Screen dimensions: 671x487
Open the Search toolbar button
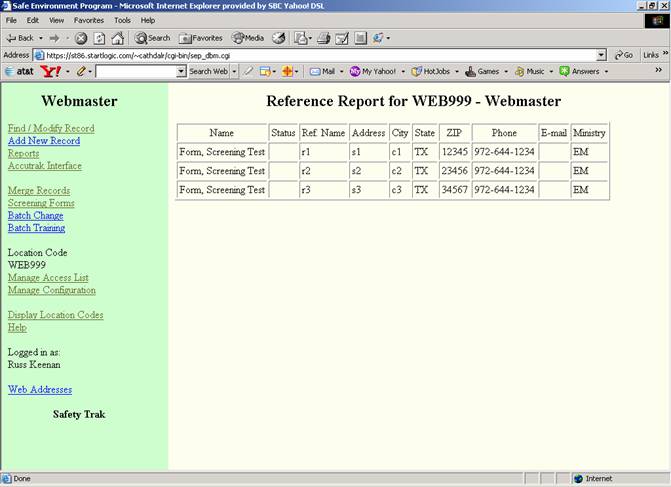click(153, 38)
